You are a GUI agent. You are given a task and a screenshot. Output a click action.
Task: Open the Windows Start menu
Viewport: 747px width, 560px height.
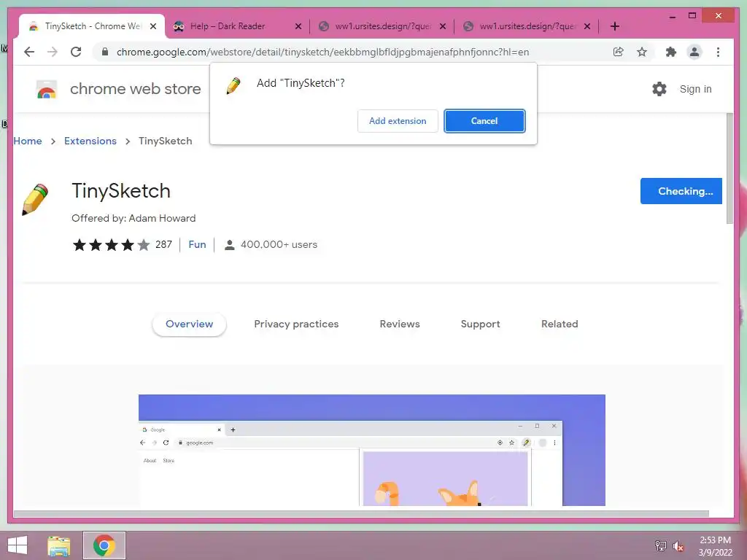click(18, 545)
